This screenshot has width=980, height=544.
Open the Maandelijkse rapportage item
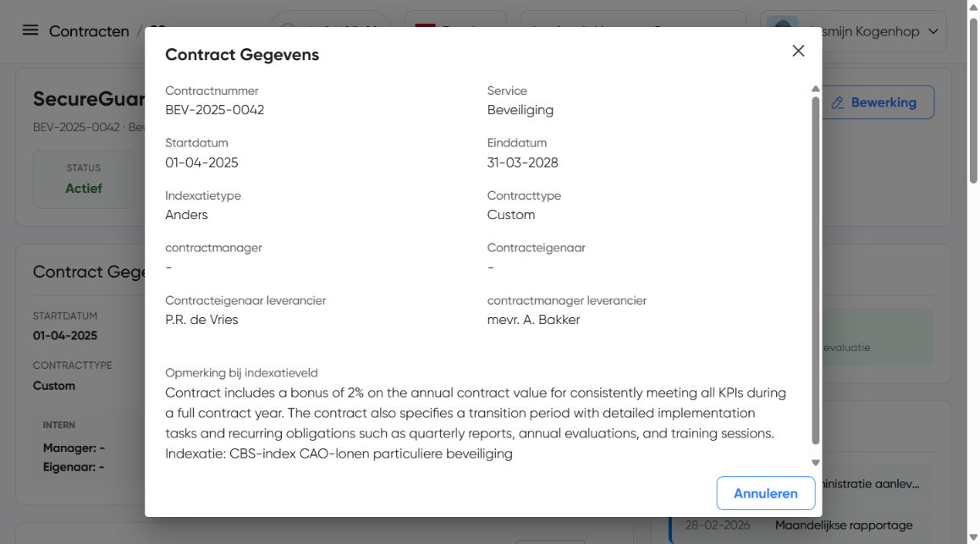point(843,525)
